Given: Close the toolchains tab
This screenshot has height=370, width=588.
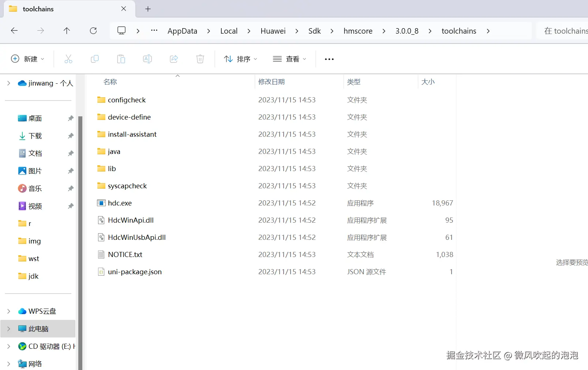Looking at the screenshot, I should click(x=124, y=9).
